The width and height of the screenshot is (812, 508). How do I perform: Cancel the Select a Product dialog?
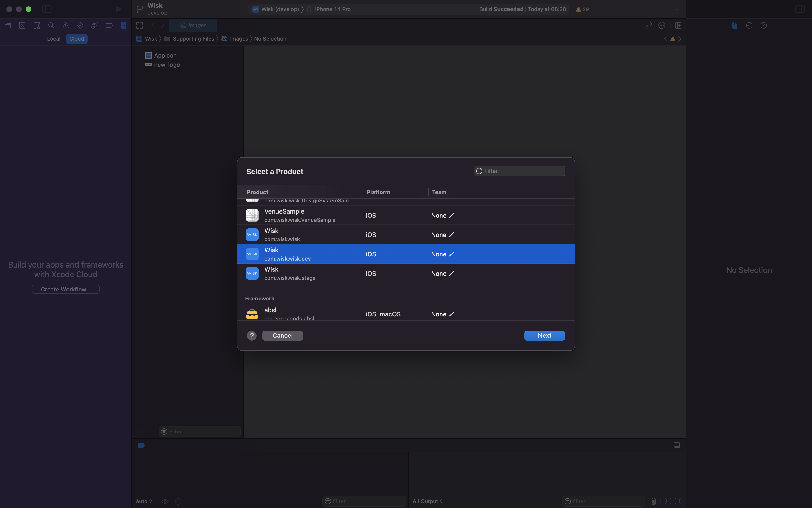(283, 335)
